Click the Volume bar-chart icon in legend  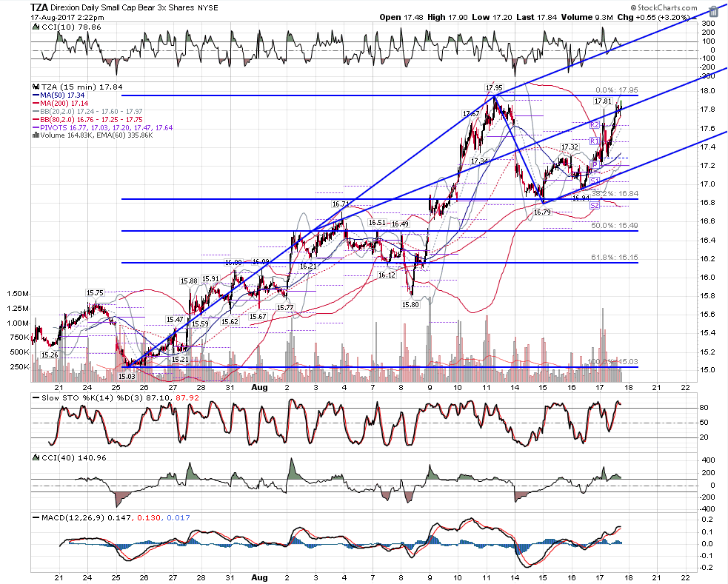click(x=36, y=135)
